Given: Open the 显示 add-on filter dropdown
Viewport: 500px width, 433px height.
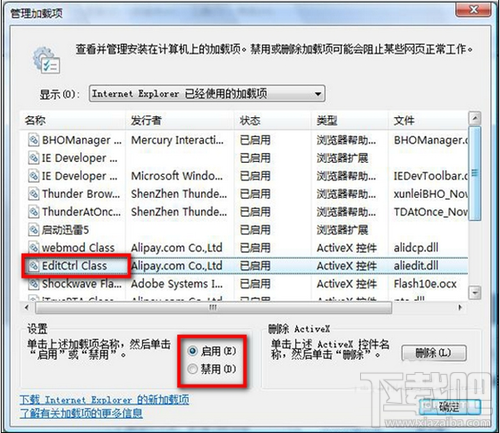Looking at the screenshot, I should (207, 94).
